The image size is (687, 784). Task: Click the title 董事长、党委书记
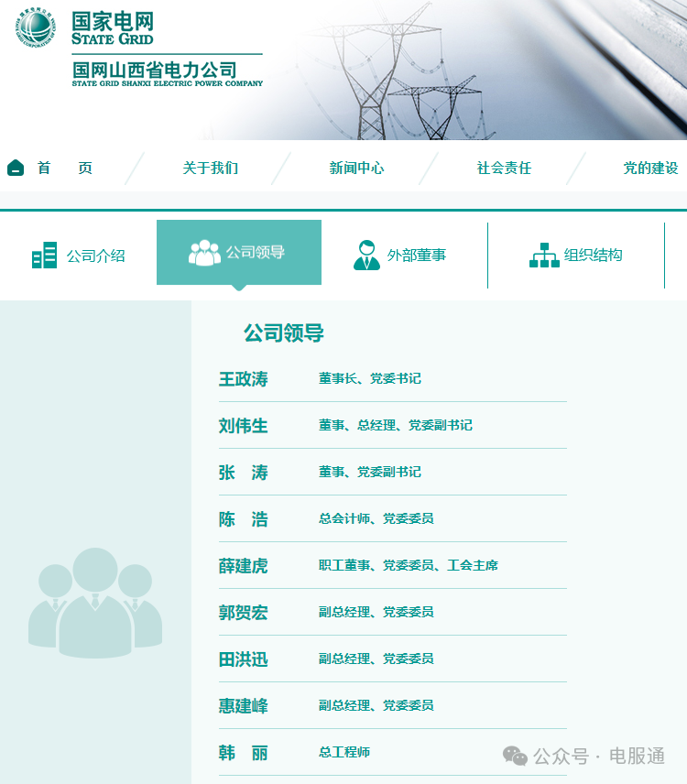pyautogui.click(x=370, y=378)
